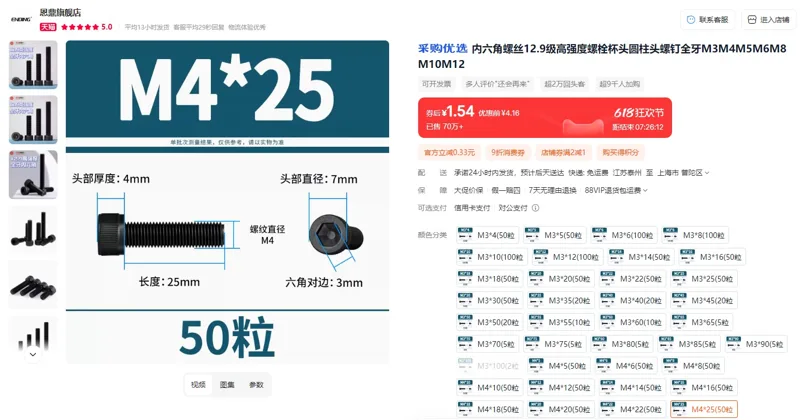Click the 进入店铺 button

768,20
